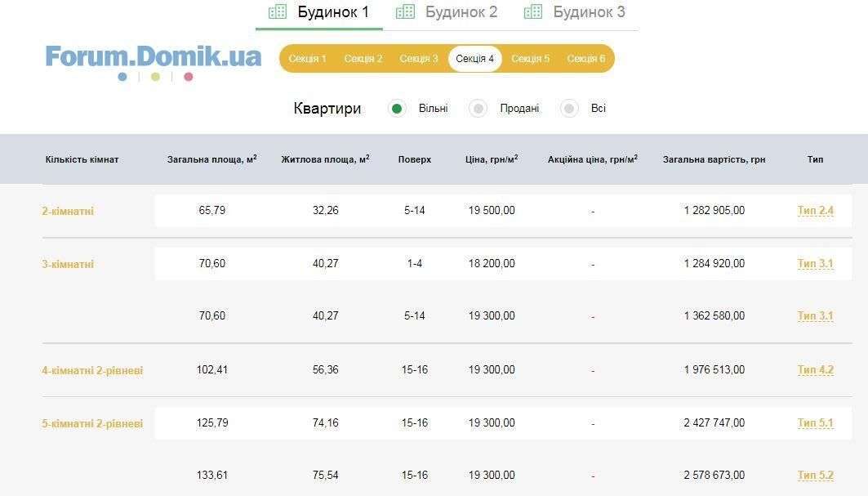Choose Секція 6 in section selector
Screen dimensions: 868x496
(586, 59)
